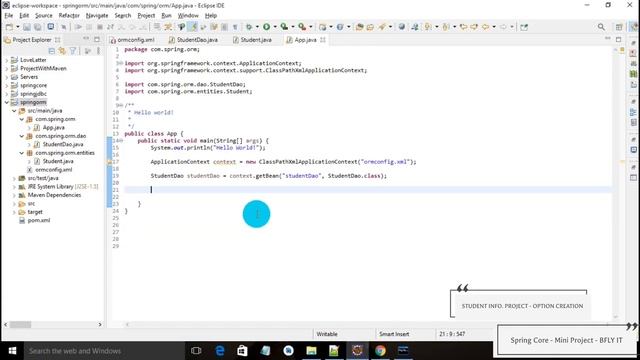
Task: Click Writable in the status bar
Action: 327,334
